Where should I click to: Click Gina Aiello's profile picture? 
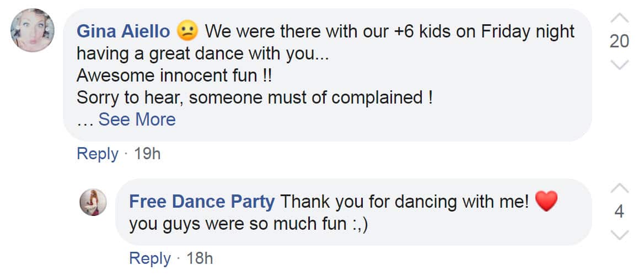point(33,30)
